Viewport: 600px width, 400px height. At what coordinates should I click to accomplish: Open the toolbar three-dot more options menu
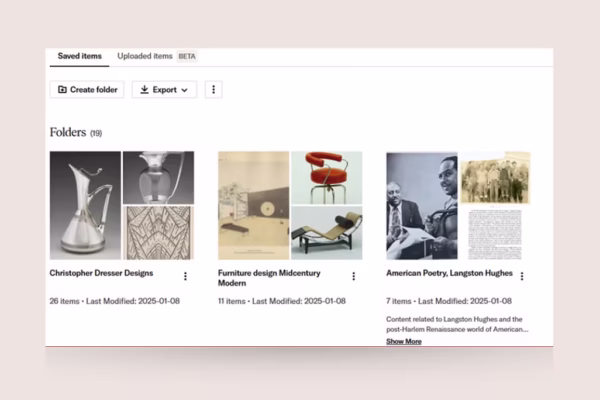click(214, 90)
